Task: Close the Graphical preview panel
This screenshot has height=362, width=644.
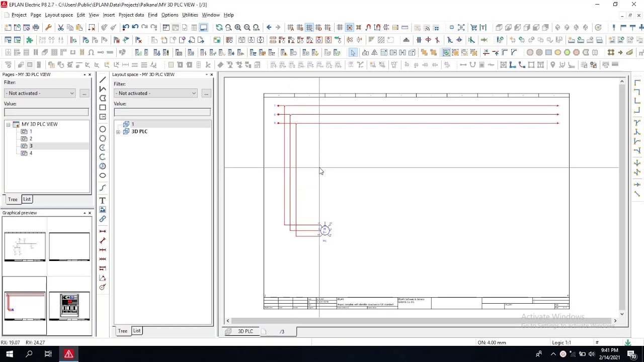Action: [90, 213]
